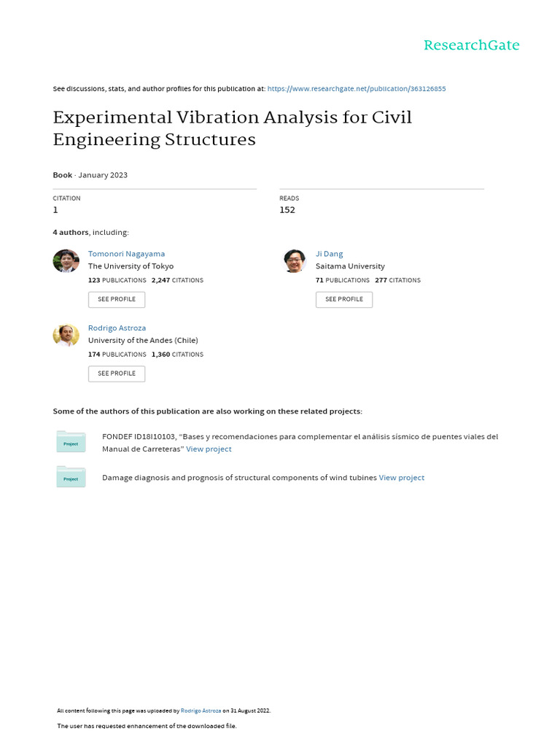The height and width of the screenshot is (747, 560).
Task: Click the ResearchGate logo
Action: [x=472, y=45]
